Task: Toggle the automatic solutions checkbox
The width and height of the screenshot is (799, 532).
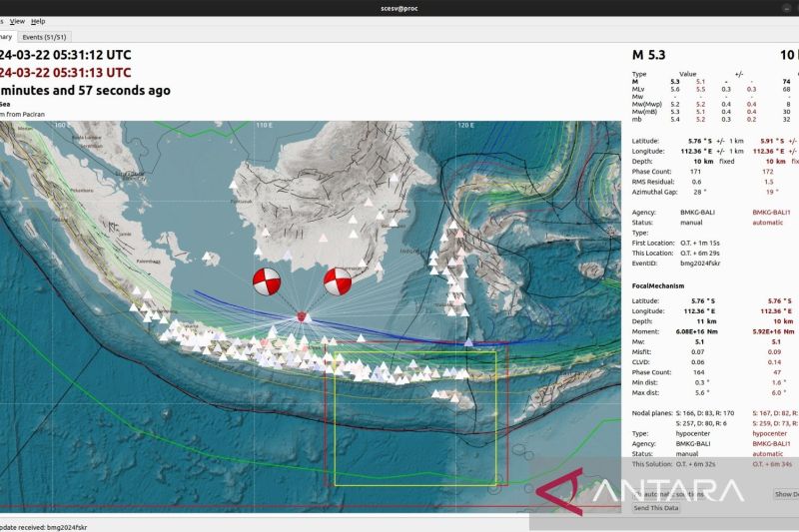Action: click(637, 493)
